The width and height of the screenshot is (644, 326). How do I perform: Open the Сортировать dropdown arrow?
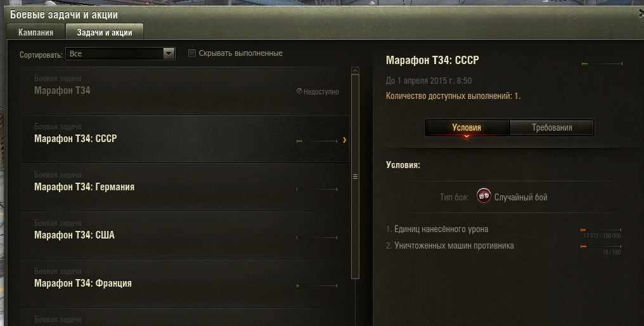pyautogui.click(x=169, y=53)
